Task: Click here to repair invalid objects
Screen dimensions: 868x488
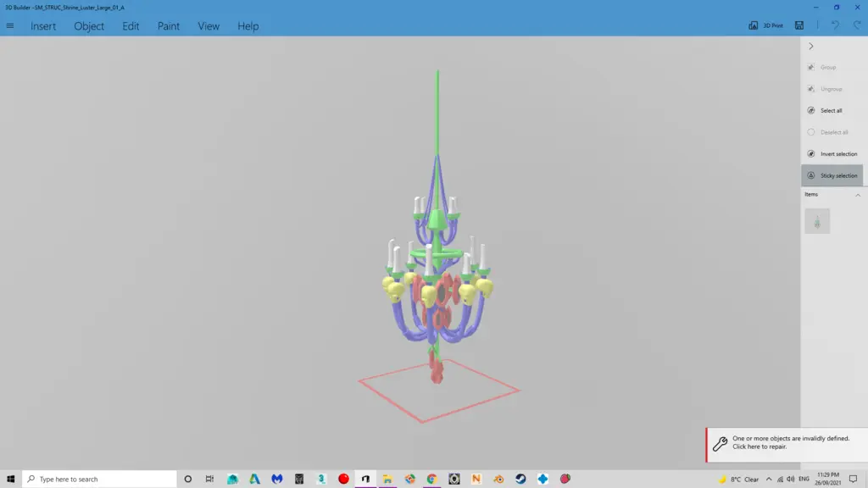Action: coord(788,441)
